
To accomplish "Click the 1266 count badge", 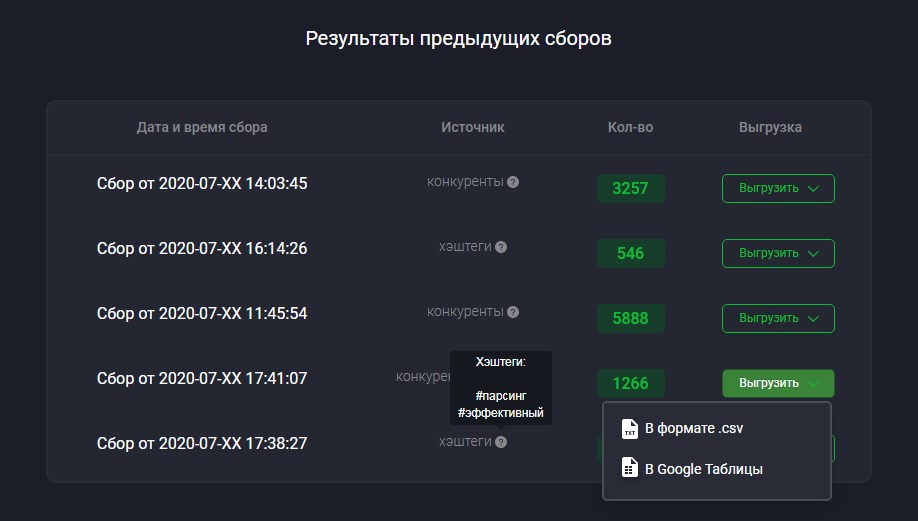I will tap(631, 383).
